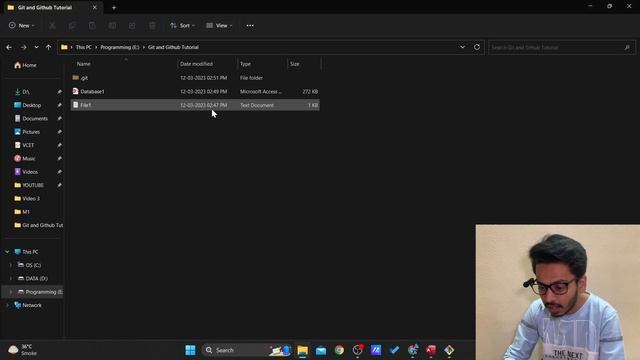Screen dimensions: 640x360
Task: Click the weather widget showing 36°C
Action: pyautogui.click(x=23, y=350)
